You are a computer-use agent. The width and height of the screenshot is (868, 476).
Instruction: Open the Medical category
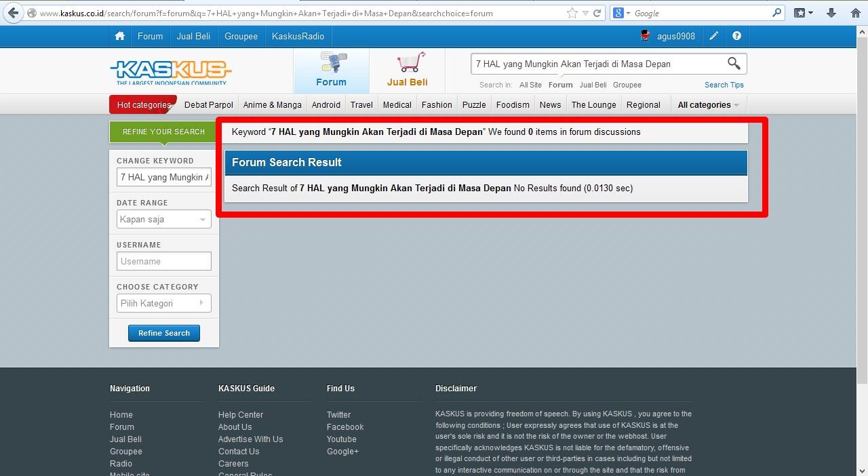point(397,104)
